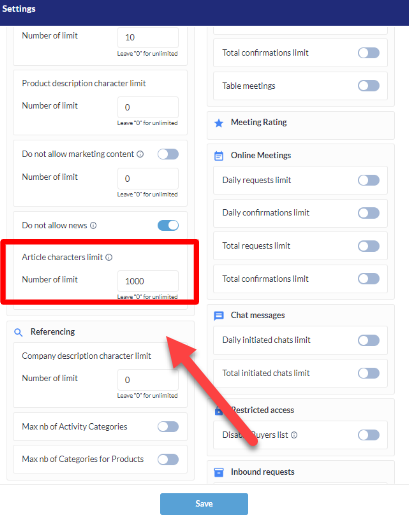Image resolution: width=409 pixels, height=515 pixels.
Task: Disable the Do not allow news toggle
Action: (x=168, y=226)
